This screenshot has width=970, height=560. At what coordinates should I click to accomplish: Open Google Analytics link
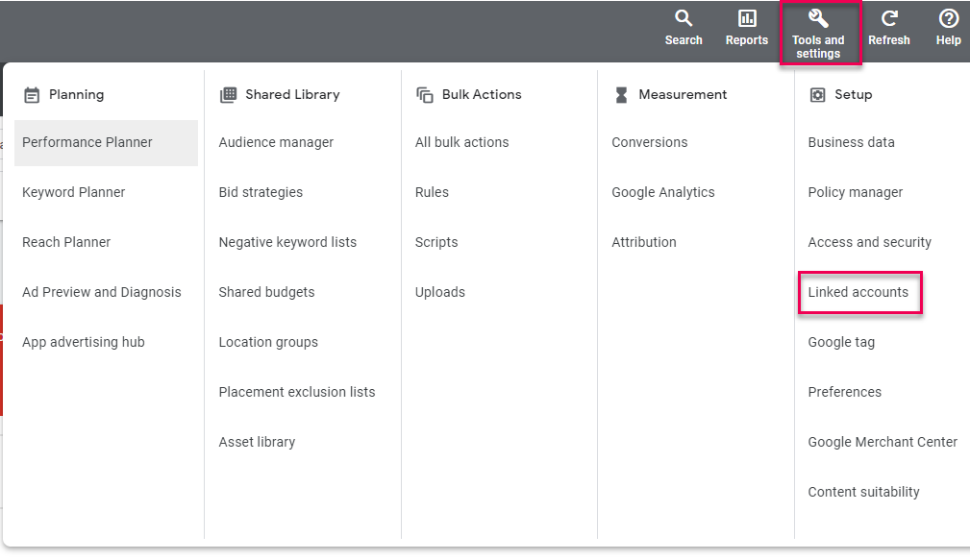coord(663,192)
